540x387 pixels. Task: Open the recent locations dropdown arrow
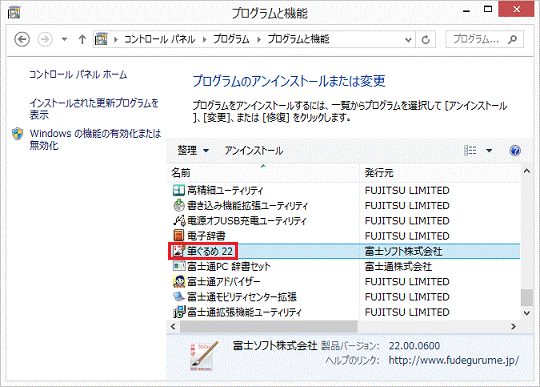[x=64, y=39]
